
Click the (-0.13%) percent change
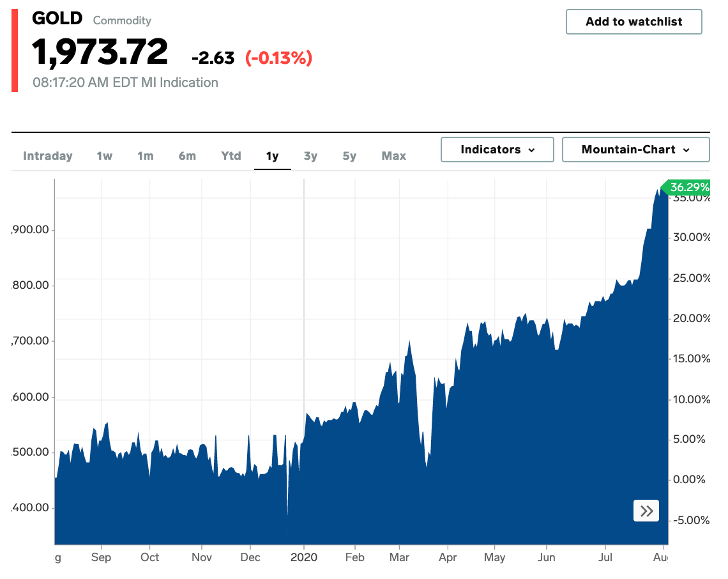point(279,58)
